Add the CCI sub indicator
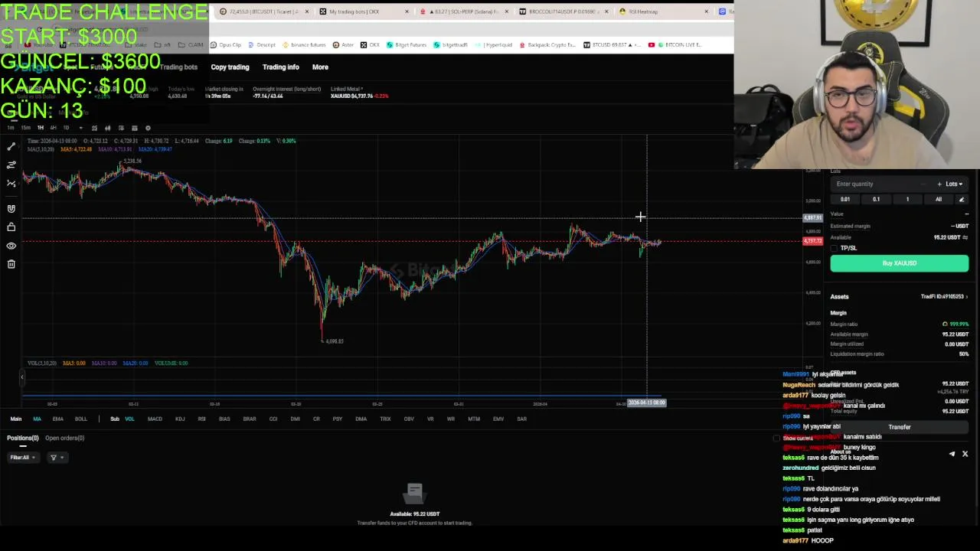The height and width of the screenshot is (551, 980). [273, 419]
